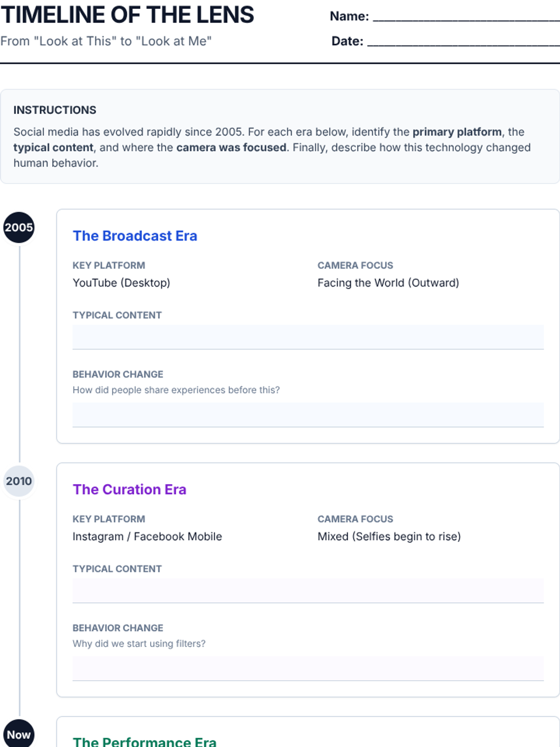
Task: Click the "TIMELINE OF THE LENS" title
Action: coord(127,15)
